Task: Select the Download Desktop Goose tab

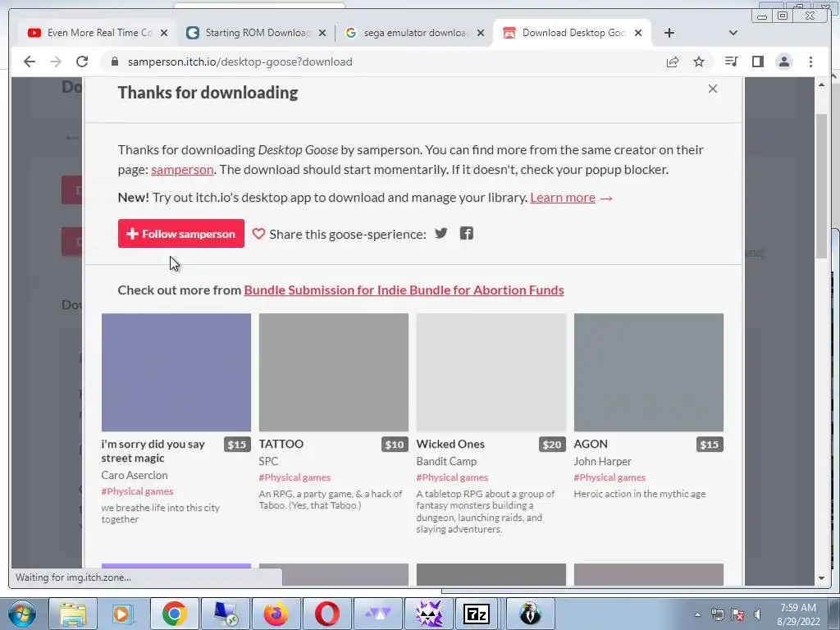Action: pyautogui.click(x=573, y=33)
